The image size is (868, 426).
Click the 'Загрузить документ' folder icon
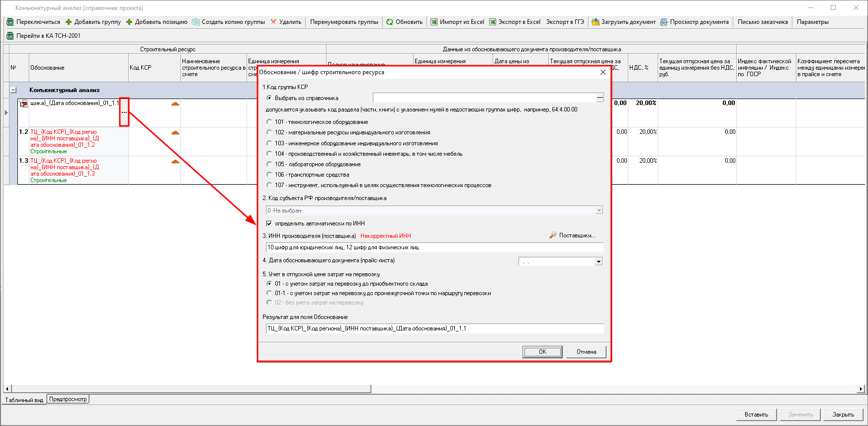point(595,22)
